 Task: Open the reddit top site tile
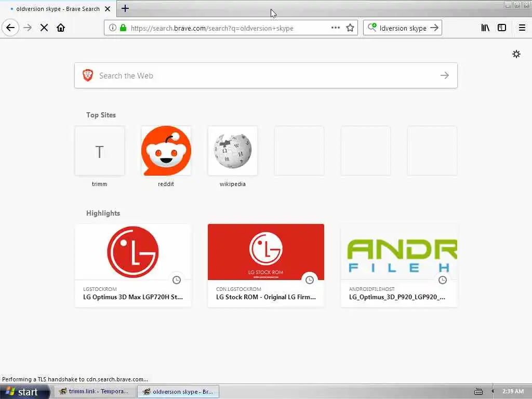point(166,151)
